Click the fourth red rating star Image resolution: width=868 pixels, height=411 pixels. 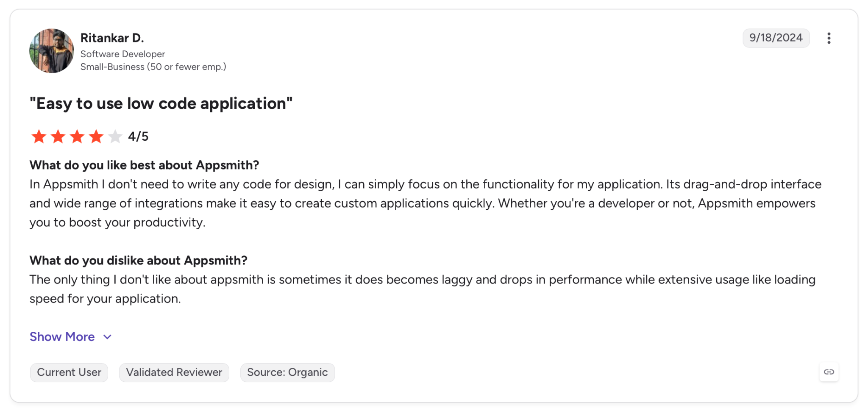[x=96, y=136]
